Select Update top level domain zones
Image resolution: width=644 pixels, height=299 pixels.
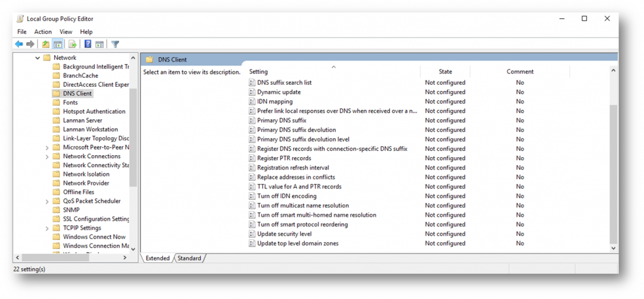point(297,244)
